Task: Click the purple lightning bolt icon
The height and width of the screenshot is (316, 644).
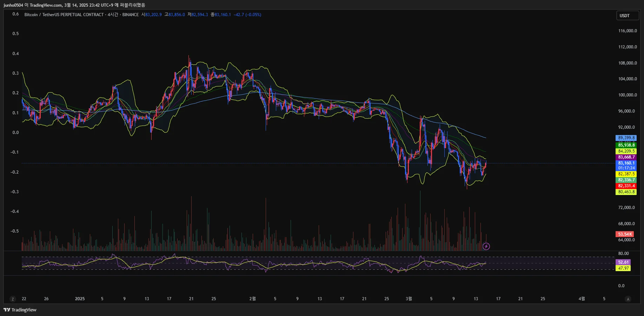Action: point(486,246)
